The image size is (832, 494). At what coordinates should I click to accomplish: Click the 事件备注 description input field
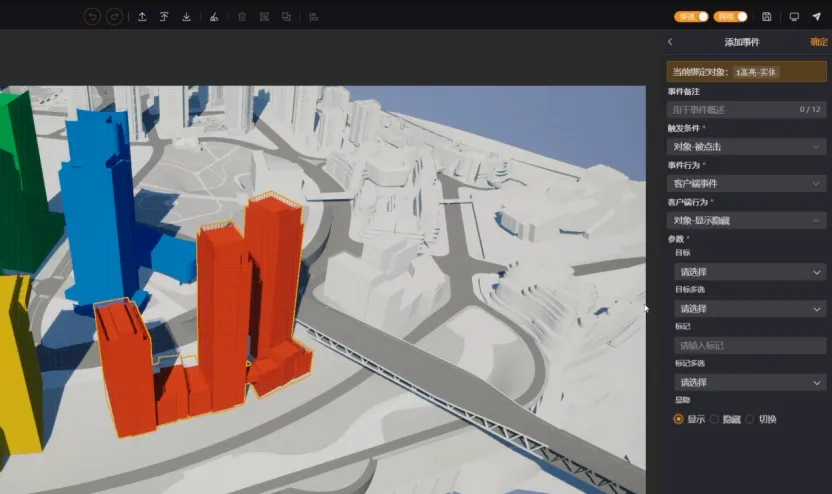click(746, 110)
